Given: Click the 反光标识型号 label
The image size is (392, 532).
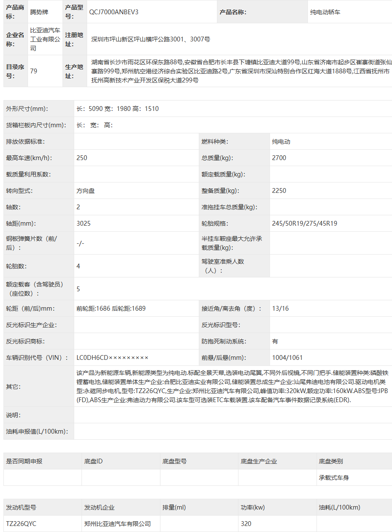Looking at the screenshot, I should tap(221, 325).
